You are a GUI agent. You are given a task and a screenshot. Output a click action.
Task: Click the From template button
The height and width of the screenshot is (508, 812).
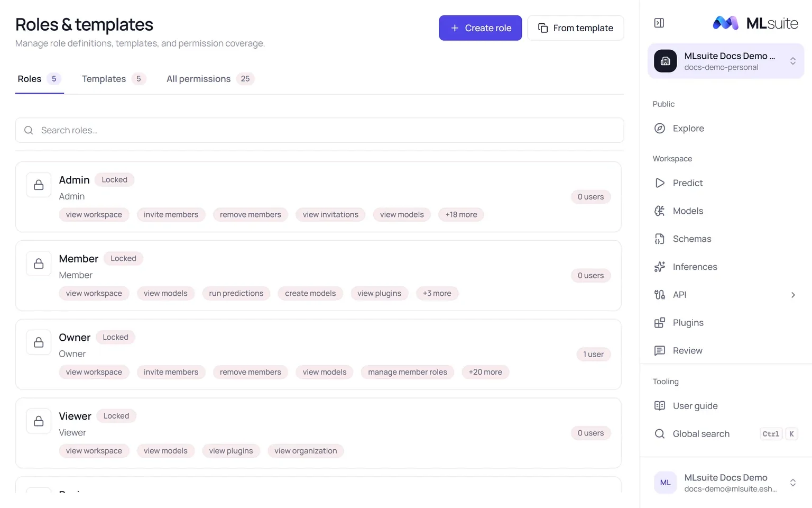(x=576, y=28)
